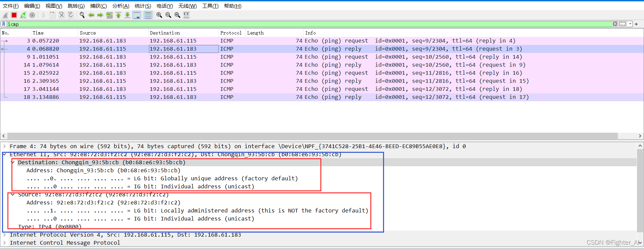Image resolution: width=644 pixels, height=249 pixels.
Task: Sort by the Source column header
Action: 113,33
